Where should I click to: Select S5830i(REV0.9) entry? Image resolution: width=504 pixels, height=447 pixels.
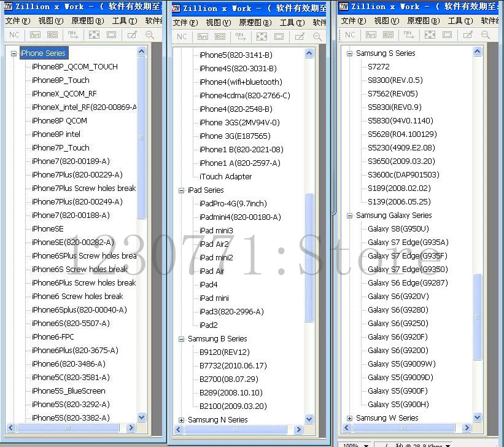click(x=394, y=107)
